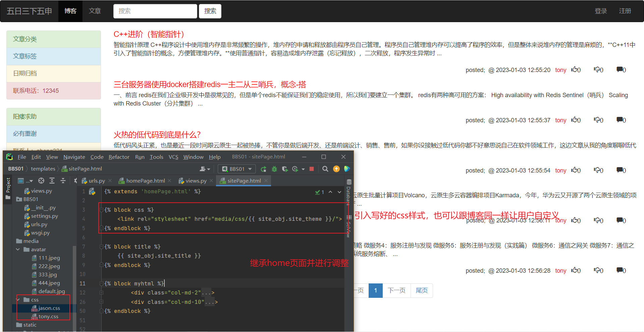Collapse the avatar folder in tree

18,249
